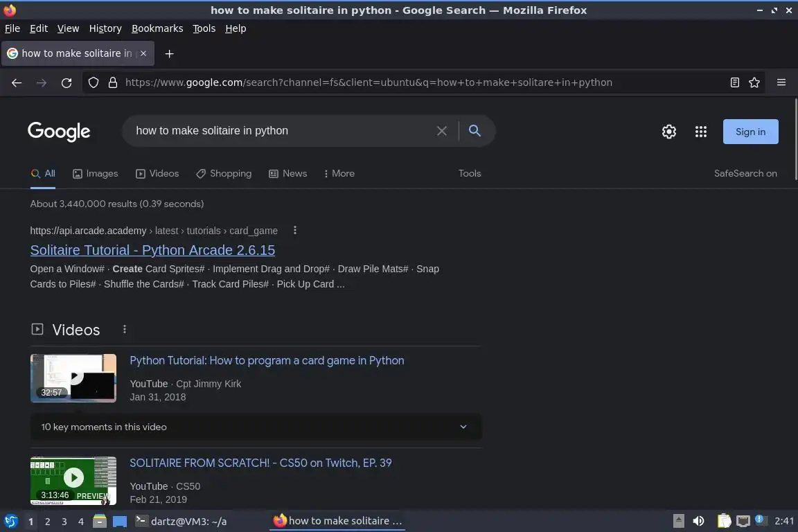Click the api.arcade.academy breadcrumb URL

click(154, 231)
